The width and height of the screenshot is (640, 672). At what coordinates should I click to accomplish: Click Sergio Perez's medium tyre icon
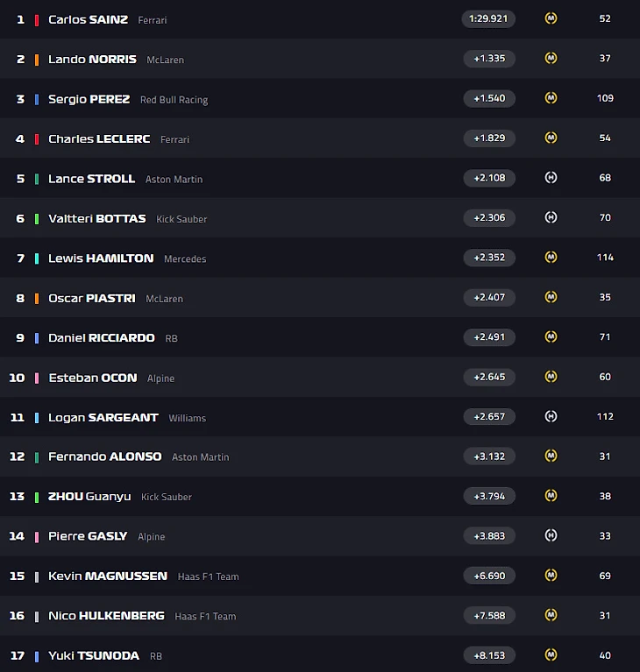[551, 98]
